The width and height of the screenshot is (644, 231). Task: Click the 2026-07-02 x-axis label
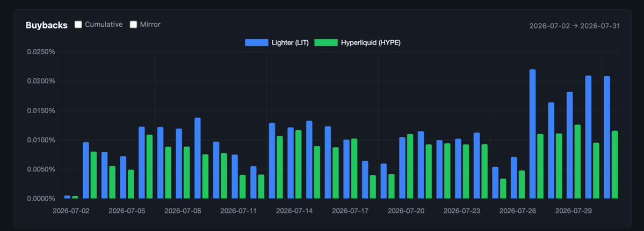point(71,211)
